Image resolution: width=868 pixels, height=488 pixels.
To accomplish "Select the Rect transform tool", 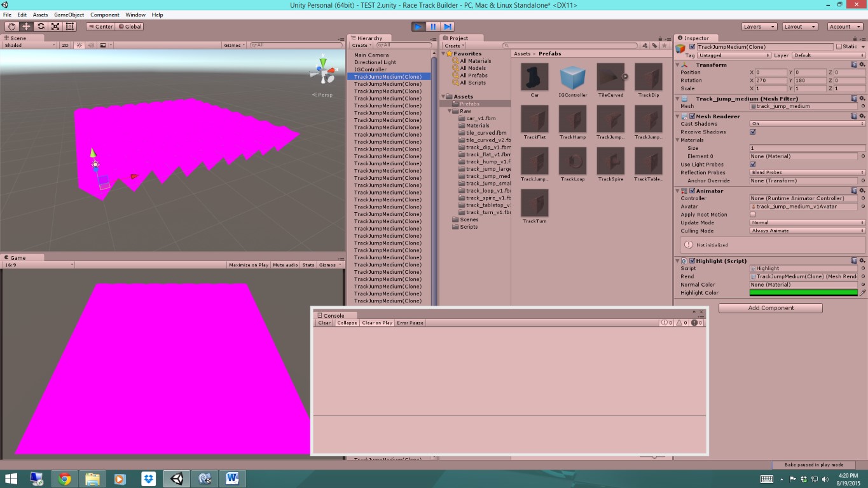I will [x=70, y=27].
